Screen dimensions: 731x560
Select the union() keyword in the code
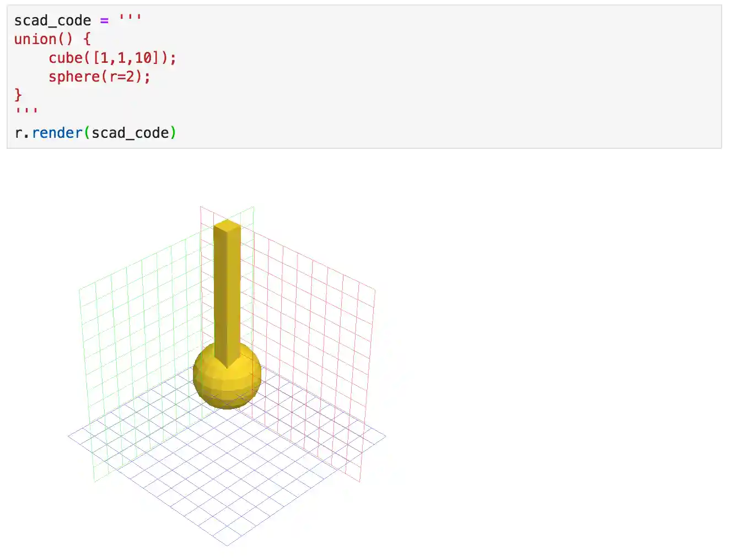[x=36, y=39]
